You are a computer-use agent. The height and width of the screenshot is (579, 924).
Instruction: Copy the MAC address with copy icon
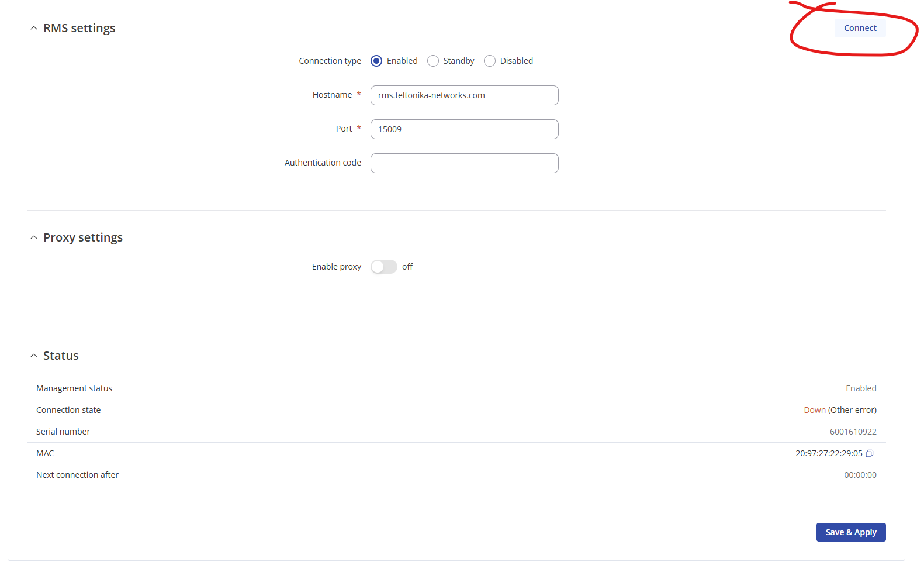point(870,453)
